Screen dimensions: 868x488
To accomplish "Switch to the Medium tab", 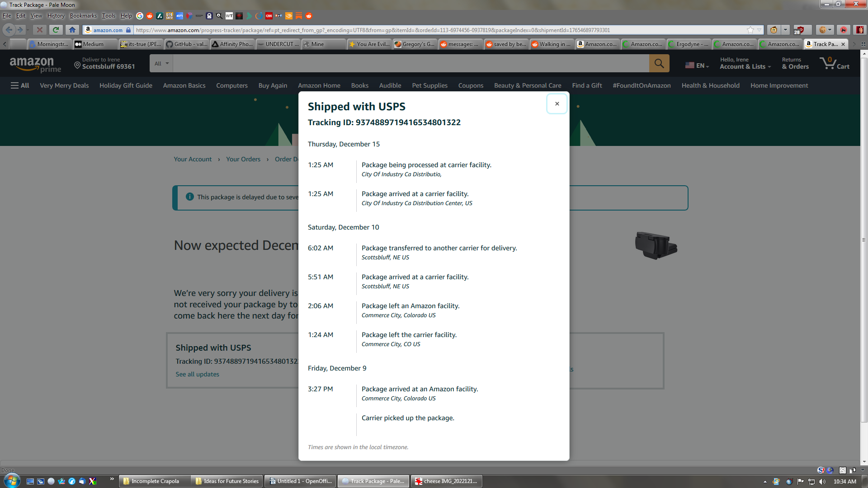I will click(95, 44).
